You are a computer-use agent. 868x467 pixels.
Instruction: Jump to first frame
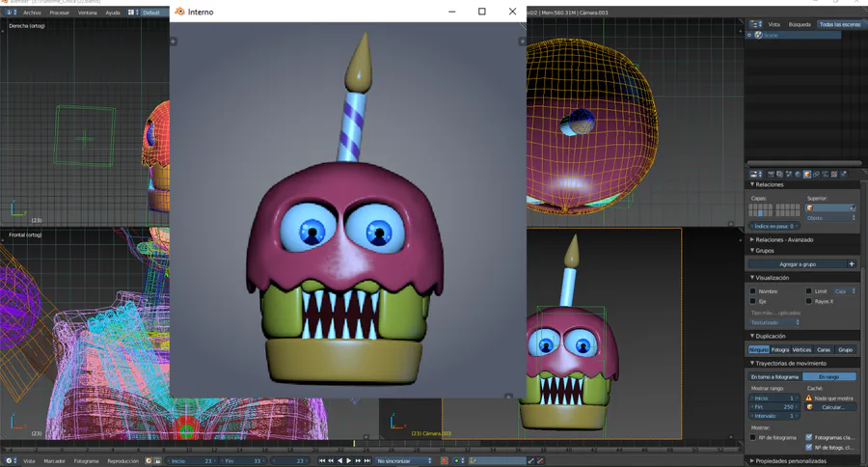tap(322, 461)
